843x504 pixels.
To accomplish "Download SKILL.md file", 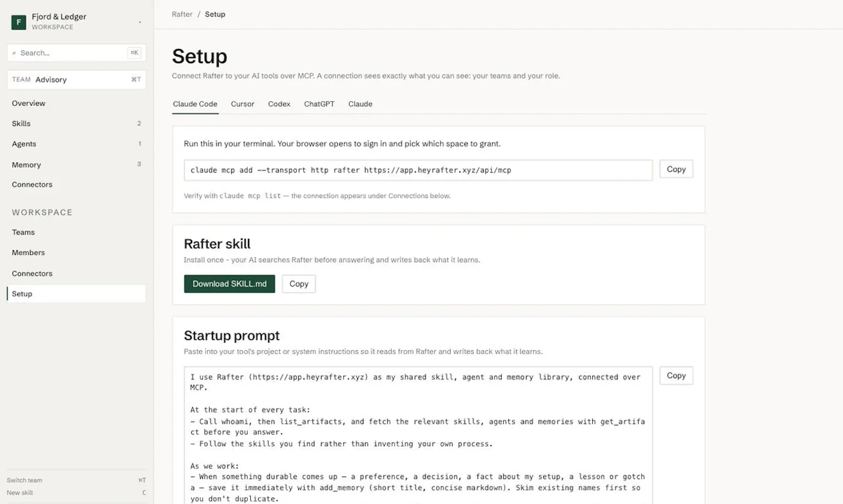I will point(230,284).
